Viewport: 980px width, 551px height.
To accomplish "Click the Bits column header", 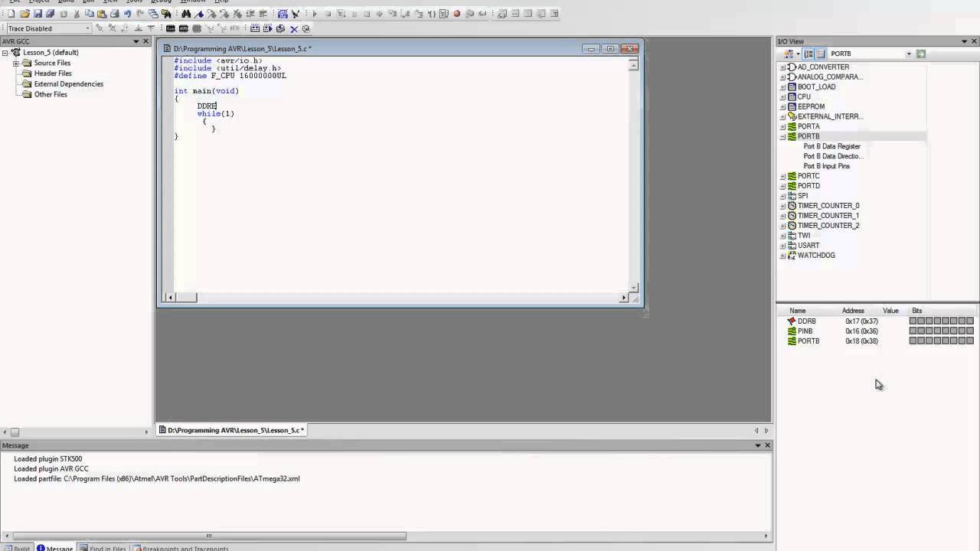I will (x=917, y=311).
